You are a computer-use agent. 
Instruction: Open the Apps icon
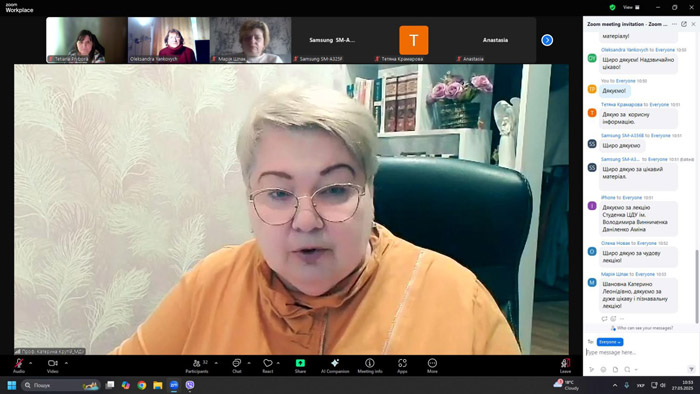click(x=402, y=365)
